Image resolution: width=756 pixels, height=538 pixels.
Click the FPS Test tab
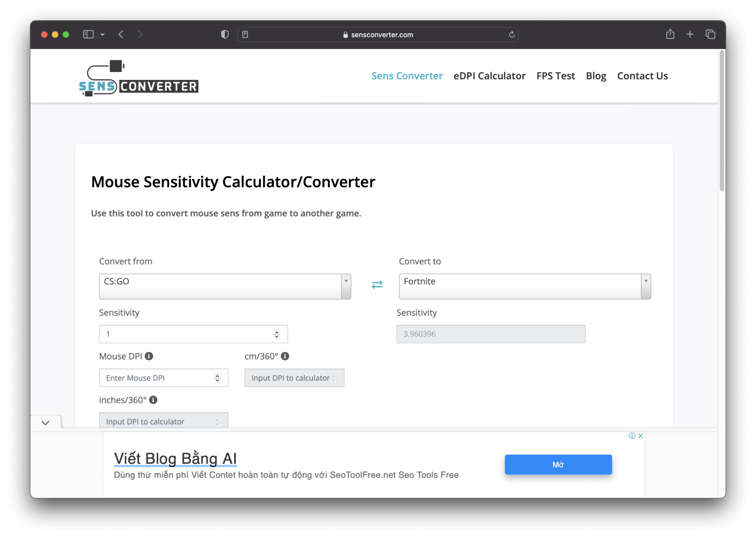[x=555, y=76]
